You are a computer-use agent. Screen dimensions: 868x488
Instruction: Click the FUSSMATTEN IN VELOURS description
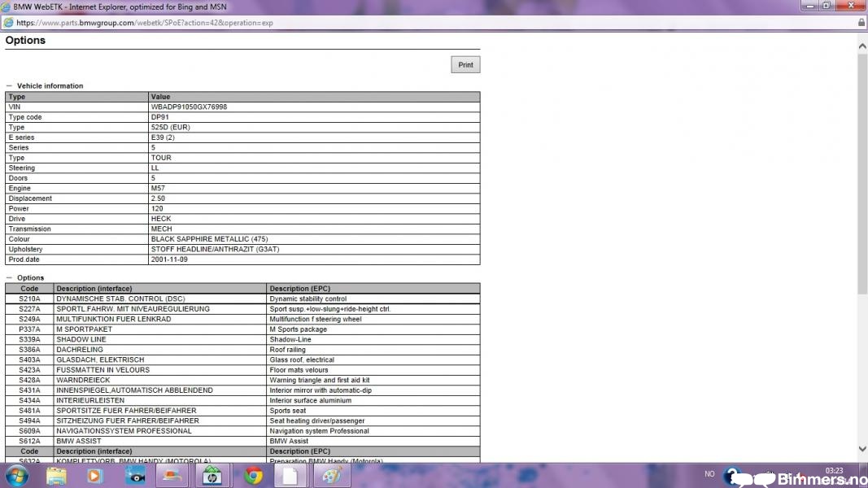coord(103,369)
